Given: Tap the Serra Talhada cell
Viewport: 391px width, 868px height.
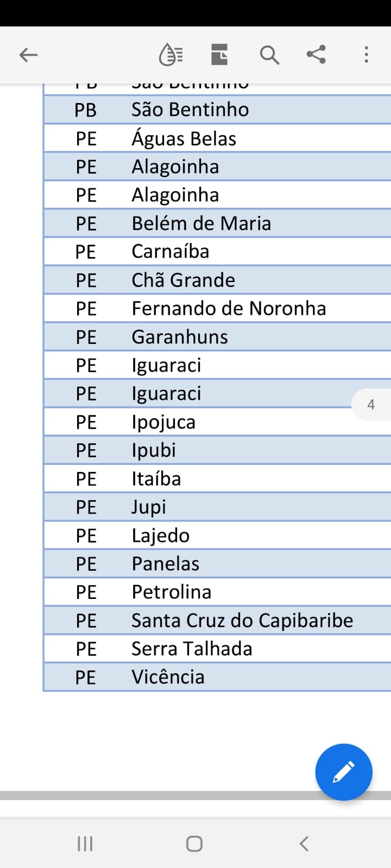Looking at the screenshot, I should 192,649.
